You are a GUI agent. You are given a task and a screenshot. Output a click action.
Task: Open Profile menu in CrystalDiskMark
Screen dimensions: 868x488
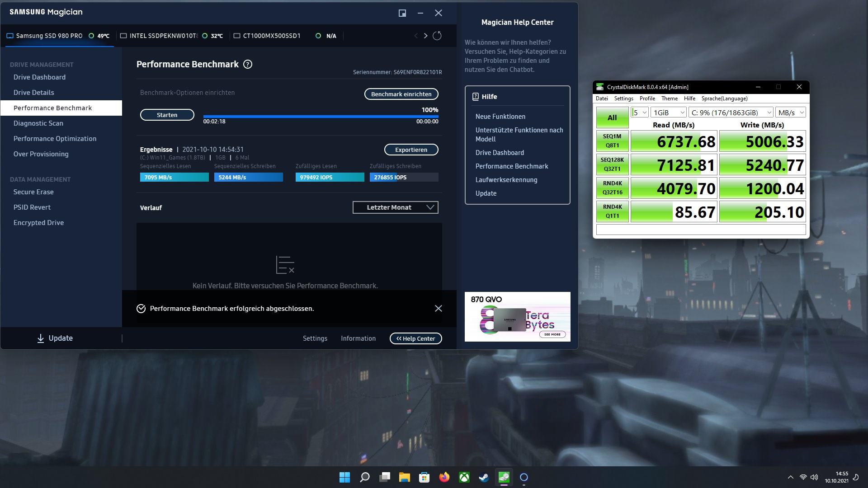coord(647,99)
